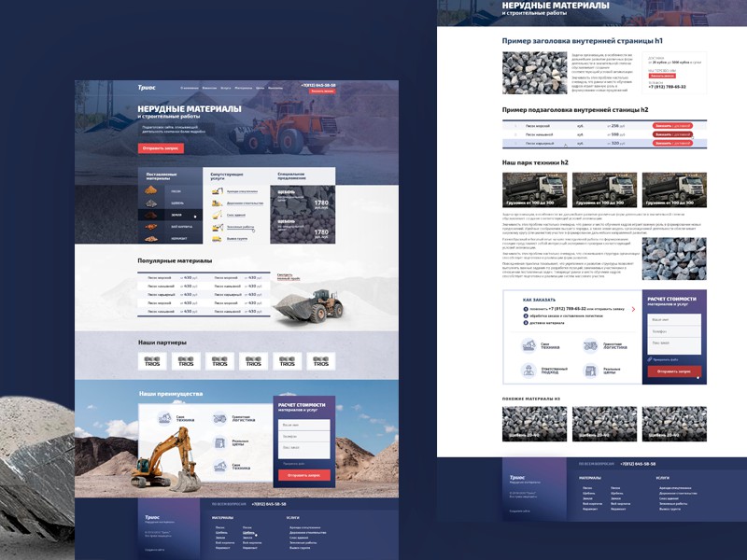
Task: Click the order textarea in the left page cost form
Action: click(x=304, y=450)
